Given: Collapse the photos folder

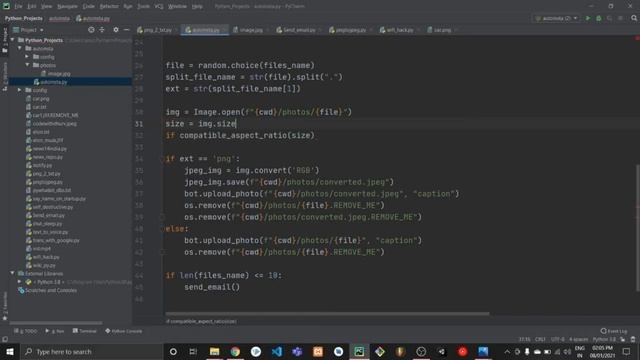Looking at the screenshot, I should 27,65.
